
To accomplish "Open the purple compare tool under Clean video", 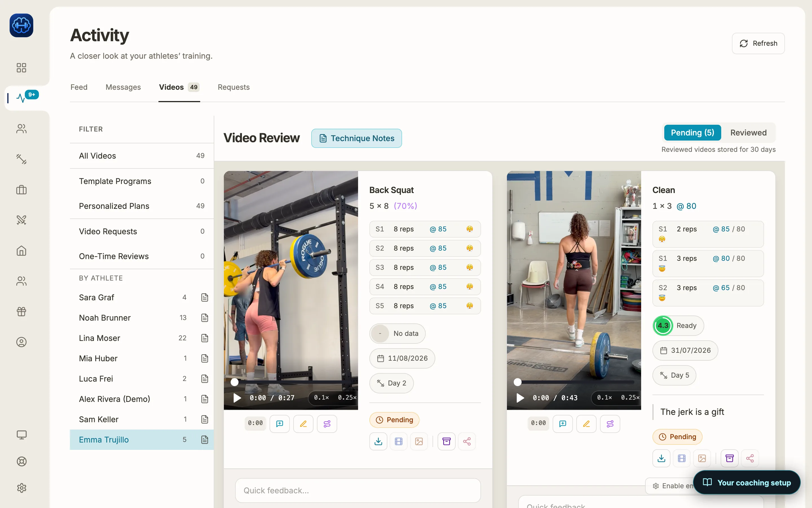I will (x=610, y=424).
